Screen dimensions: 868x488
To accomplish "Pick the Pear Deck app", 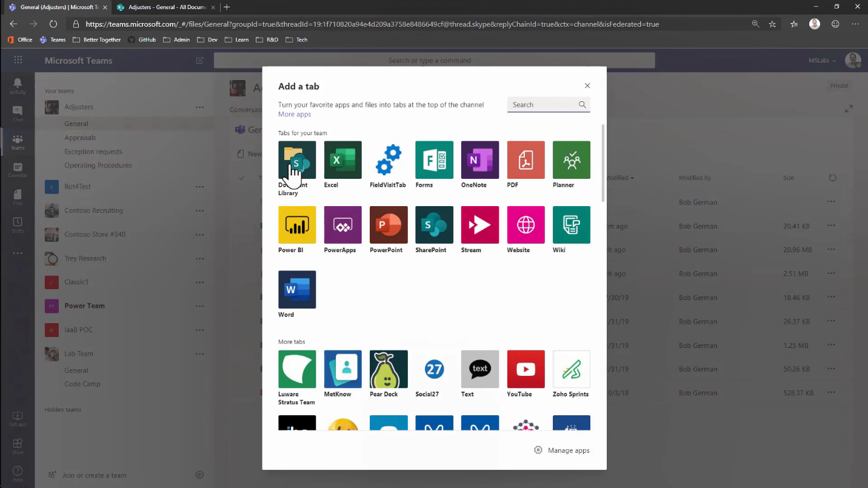I will click(x=389, y=369).
